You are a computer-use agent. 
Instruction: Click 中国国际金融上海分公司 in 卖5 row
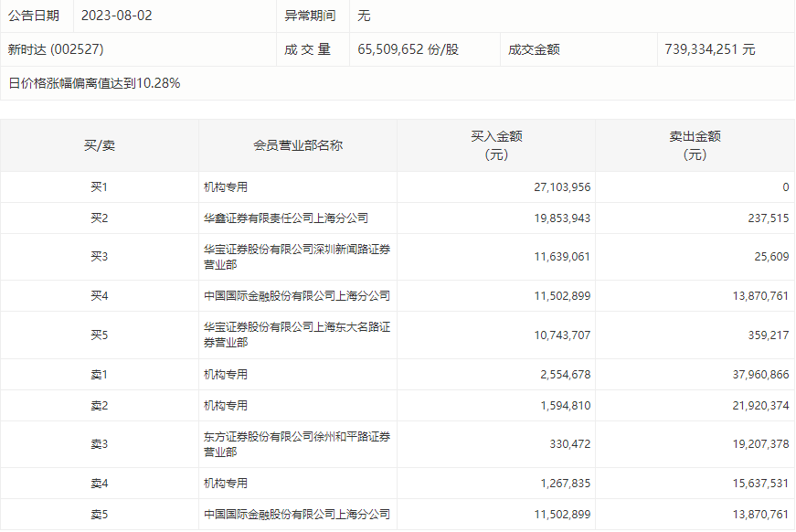point(297,515)
